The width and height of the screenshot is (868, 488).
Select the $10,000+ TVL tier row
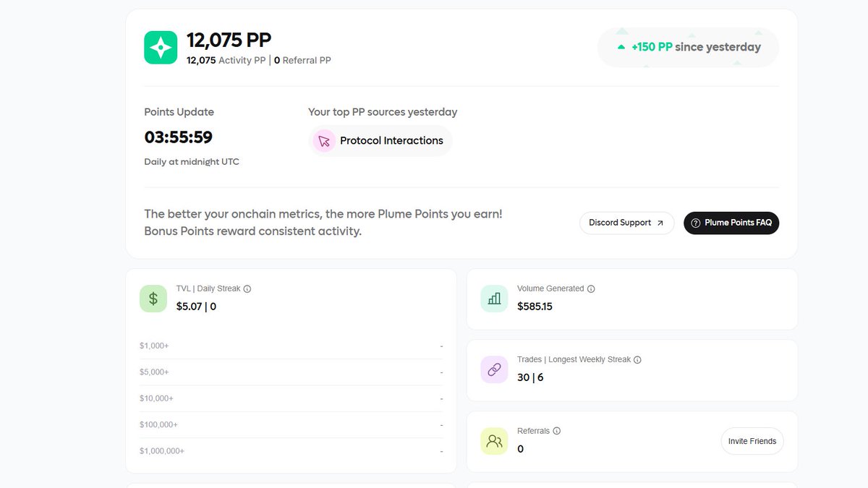[291, 398]
